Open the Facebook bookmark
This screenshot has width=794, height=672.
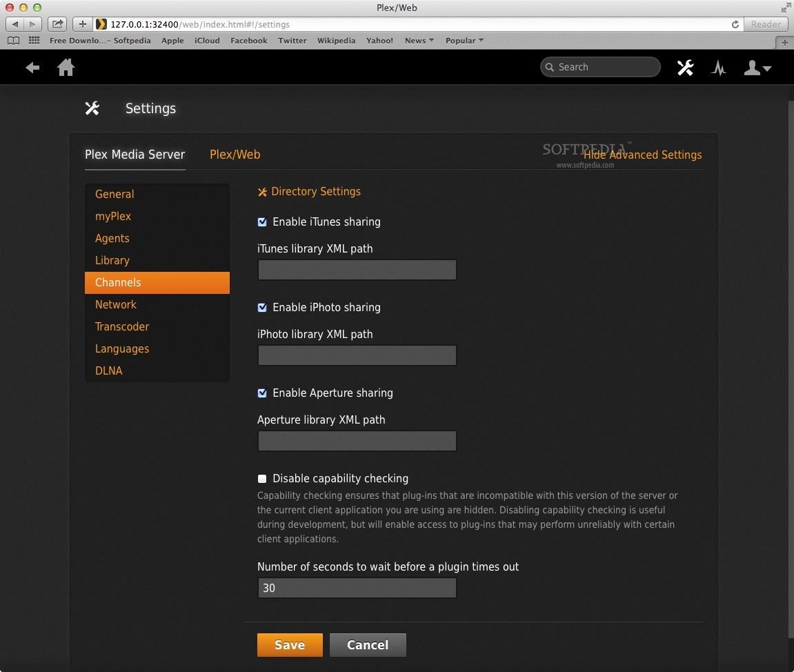pyautogui.click(x=248, y=41)
